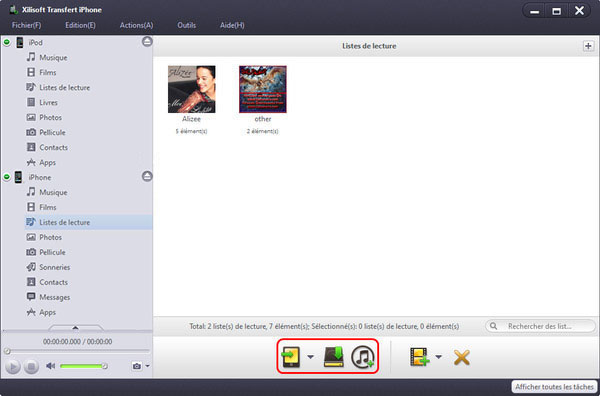Select Listes de lecture under iPhone
This screenshot has height=396, width=600.
(88, 222)
